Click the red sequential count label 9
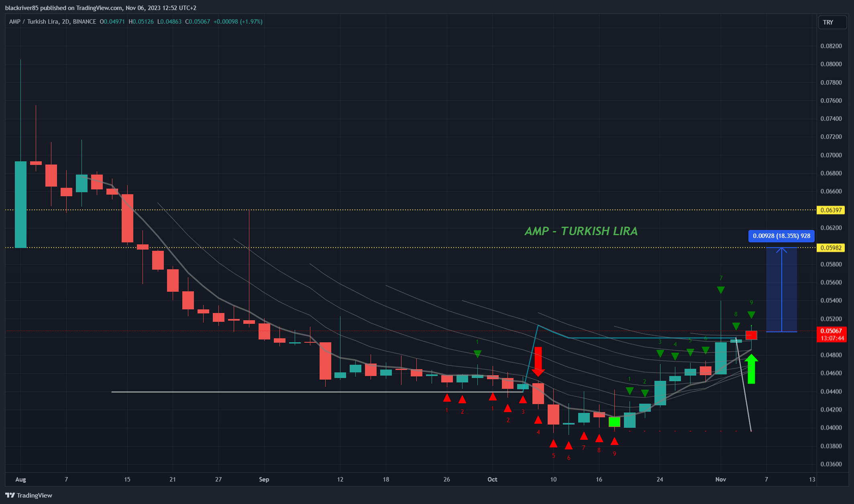The width and height of the screenshot is (854, 504). pos(614,454)
